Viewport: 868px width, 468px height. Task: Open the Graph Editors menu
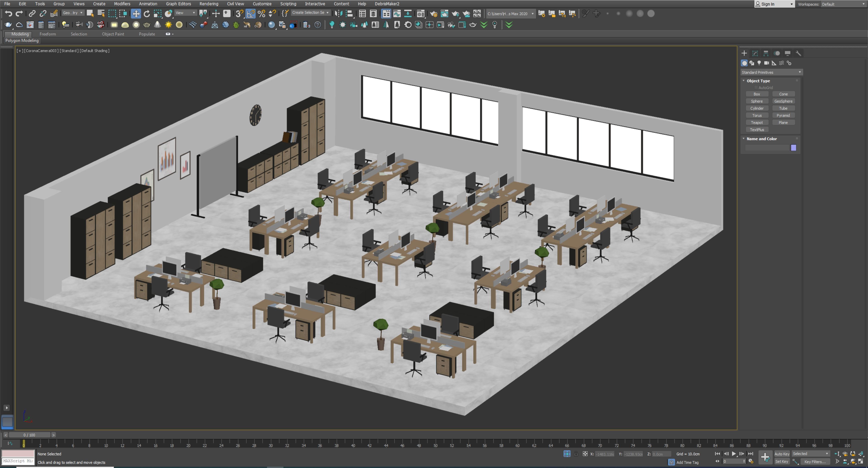click(178, 4)
